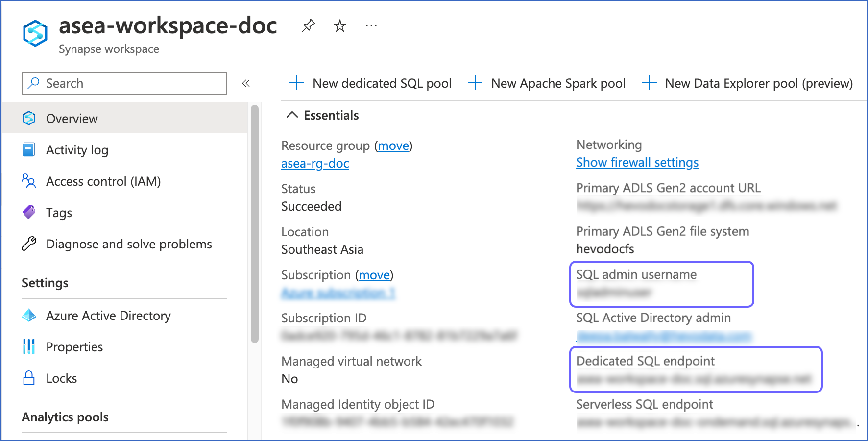This screenshot has width=868, height=441.
Task: Select the Managed Identity object ID value
Action: [397, 422]
